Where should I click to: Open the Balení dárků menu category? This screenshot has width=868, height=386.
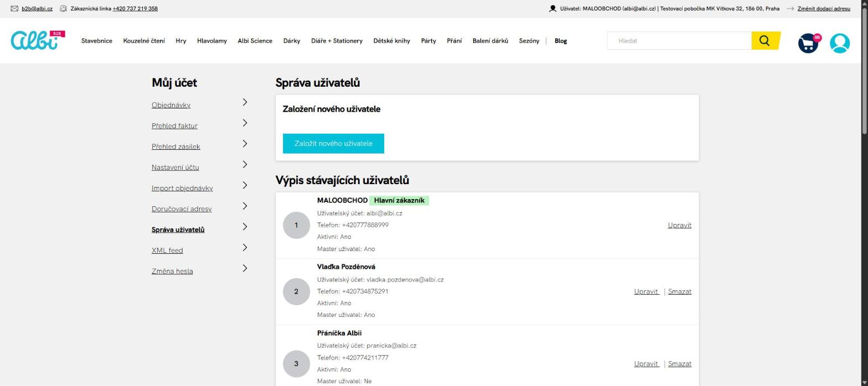pos(490,41)
